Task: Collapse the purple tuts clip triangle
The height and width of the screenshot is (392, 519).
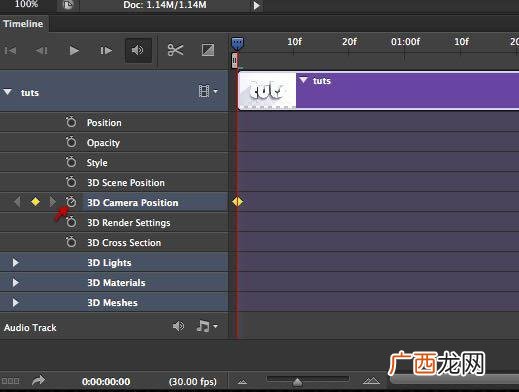Action: pos(303,80)
